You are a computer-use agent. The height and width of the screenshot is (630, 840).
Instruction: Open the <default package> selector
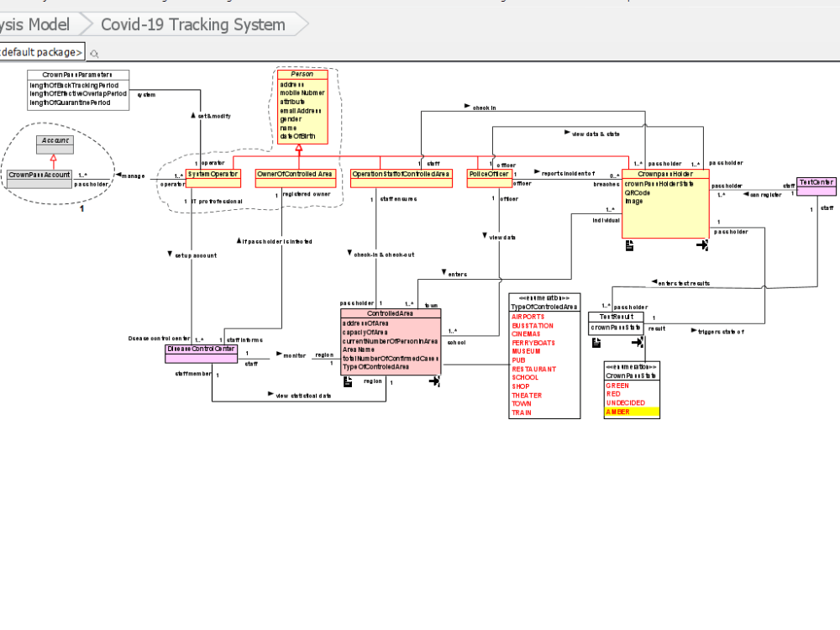click(40, 51)
